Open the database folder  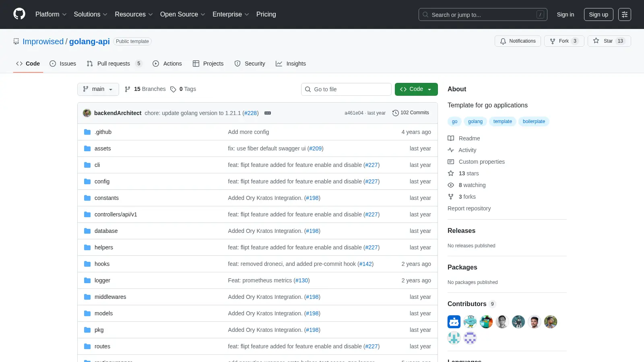click(x=106, y=231)
